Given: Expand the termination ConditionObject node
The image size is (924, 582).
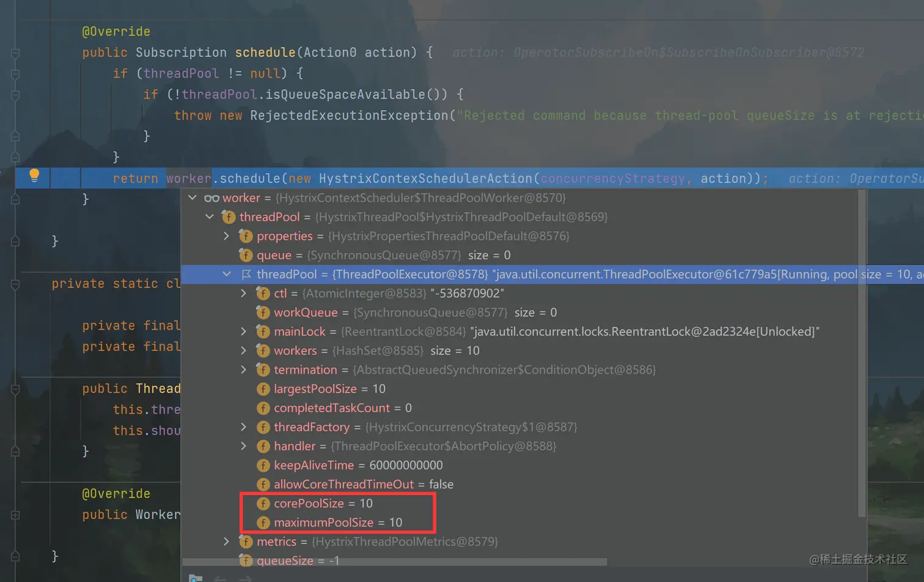Looking at the screenshot, I should tap(244, 370).
